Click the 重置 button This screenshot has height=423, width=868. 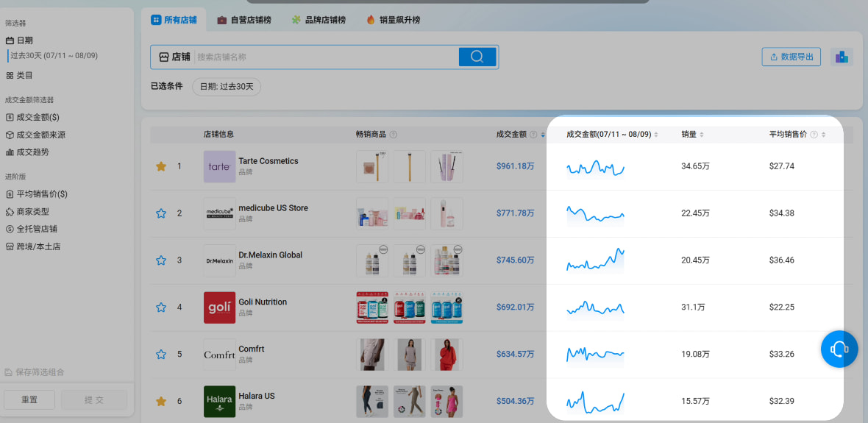click(29, 399)
